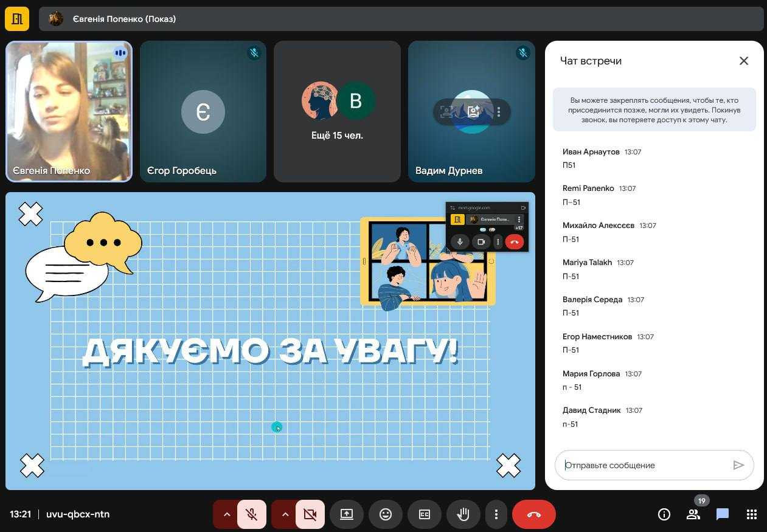Image resolution: width=767 pixels, height=532 pixels.
Task: Open meeting details info icon
Action: tap(664, 514)
